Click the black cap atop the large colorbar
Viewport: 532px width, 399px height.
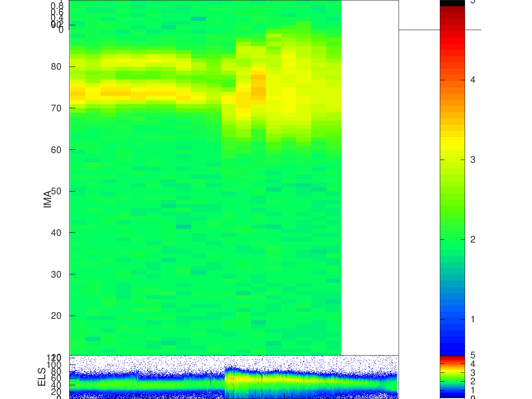(x=452, y=3)
